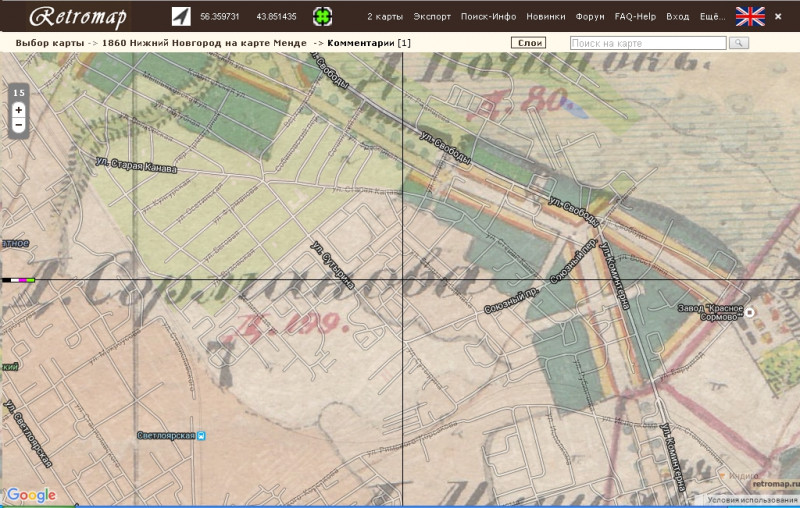Click the Завод "Красное Сормово" label
800x508 pixels.
point(710,313)
